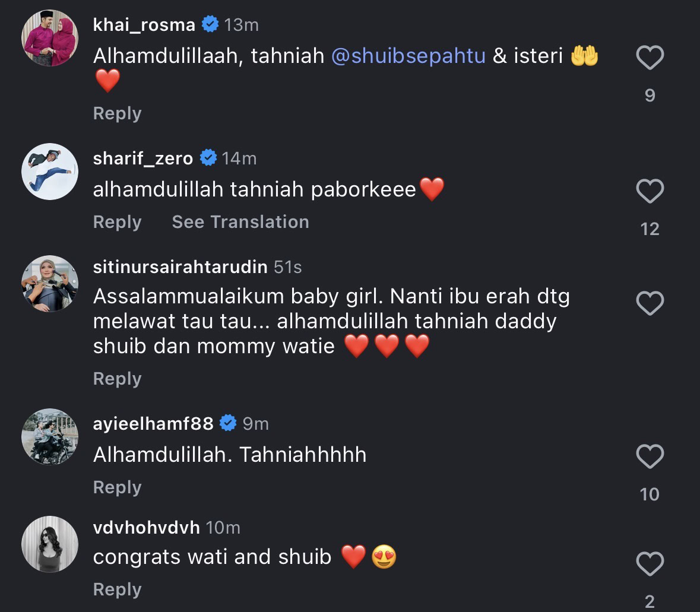
Task: Reply to khai_rosma's comment
Action: pyautogui.click(x=117, y=113)
